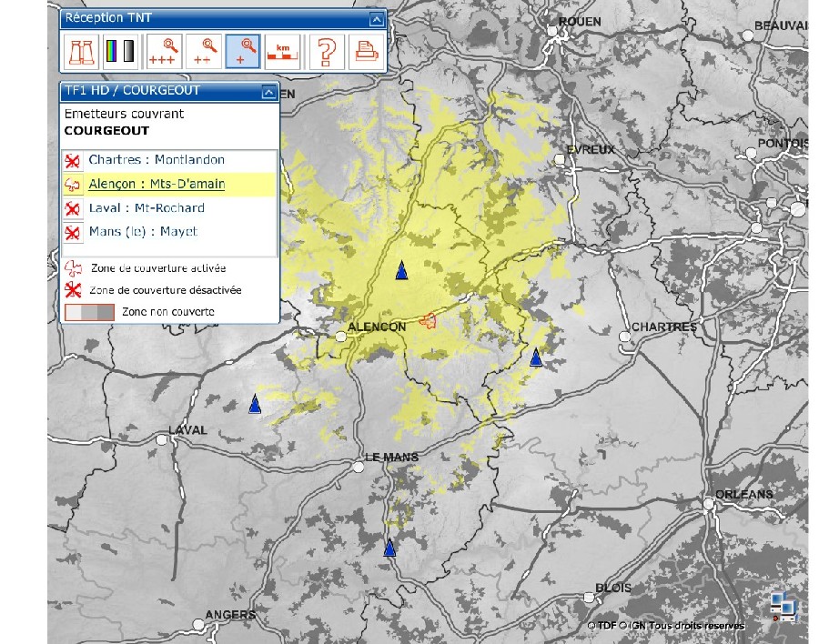Click the ALENCON city marker
The height and width of the screenshot is (644, 819).
click(341, 337)
